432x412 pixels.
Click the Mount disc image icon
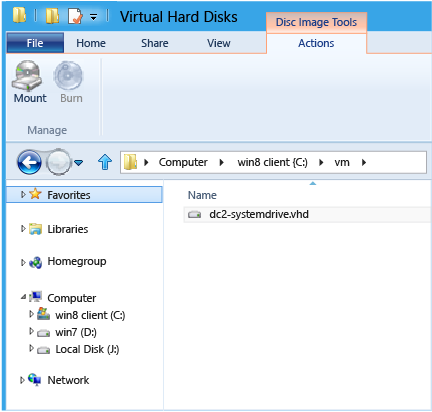coord(27,76)
